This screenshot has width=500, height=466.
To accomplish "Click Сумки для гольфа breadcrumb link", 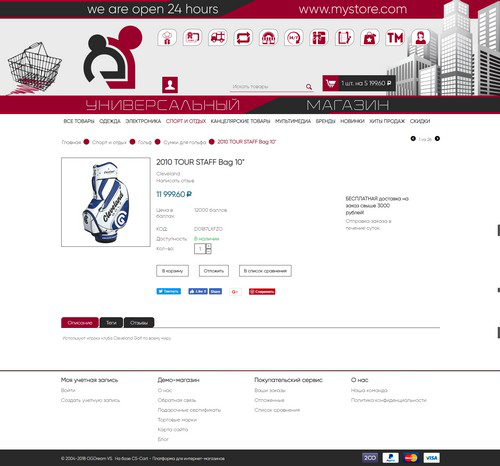I will [x=185, y=142].
